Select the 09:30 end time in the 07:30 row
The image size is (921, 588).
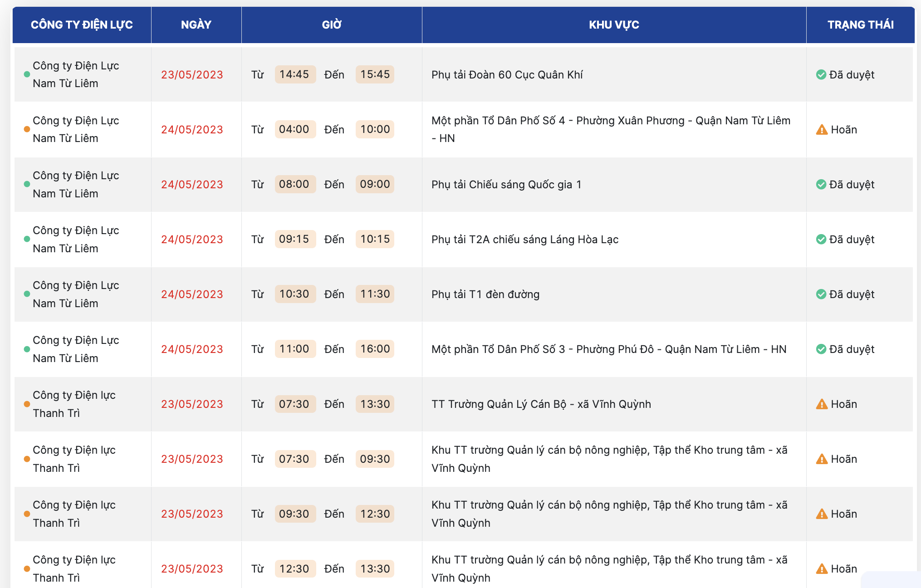(x=375, y=459)
